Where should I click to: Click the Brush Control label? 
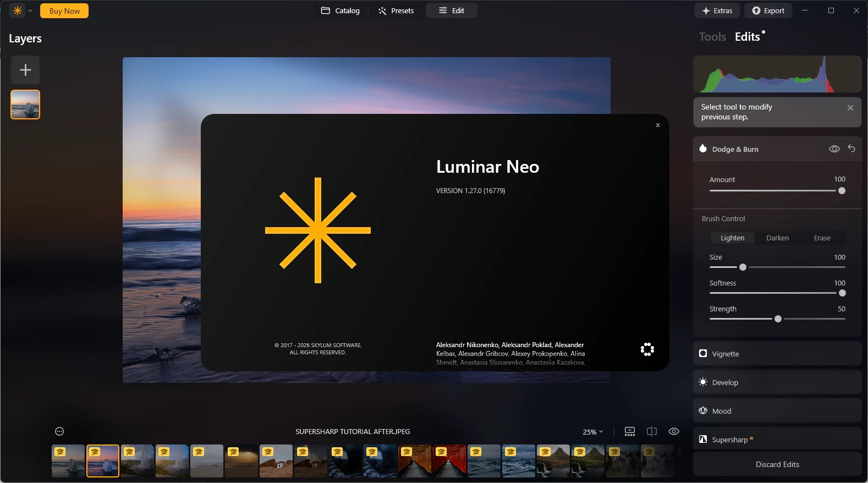coord(723,219)
